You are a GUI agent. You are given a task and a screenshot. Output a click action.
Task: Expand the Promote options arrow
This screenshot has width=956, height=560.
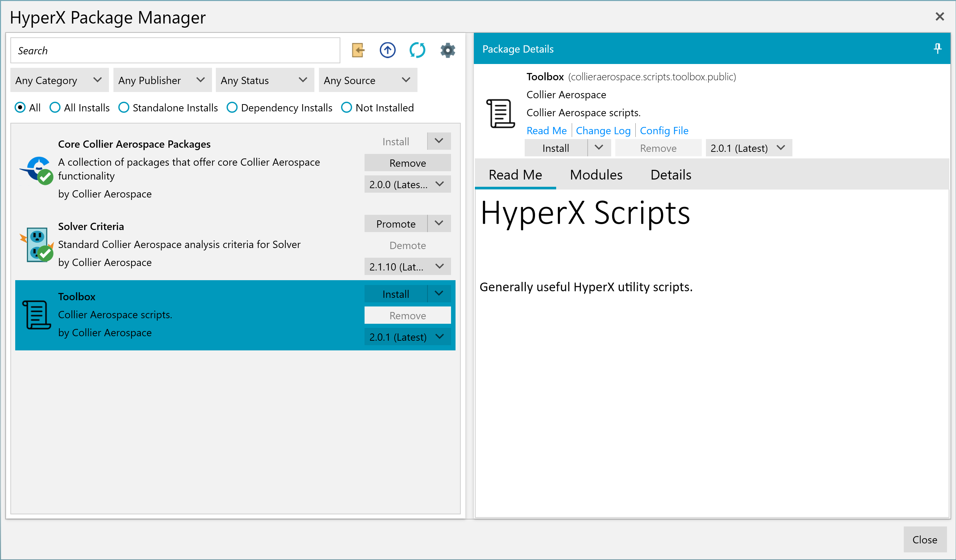(439, 223)
